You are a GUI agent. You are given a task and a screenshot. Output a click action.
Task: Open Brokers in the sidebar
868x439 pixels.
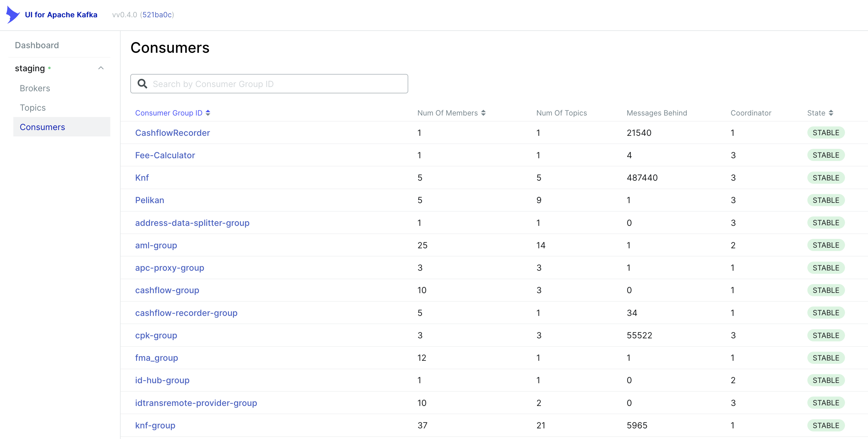click(35, 88)
